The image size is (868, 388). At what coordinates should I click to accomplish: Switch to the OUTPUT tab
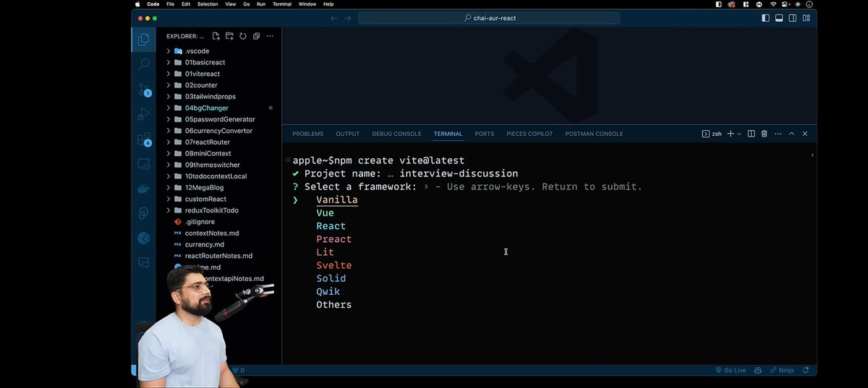coord(347,134)
